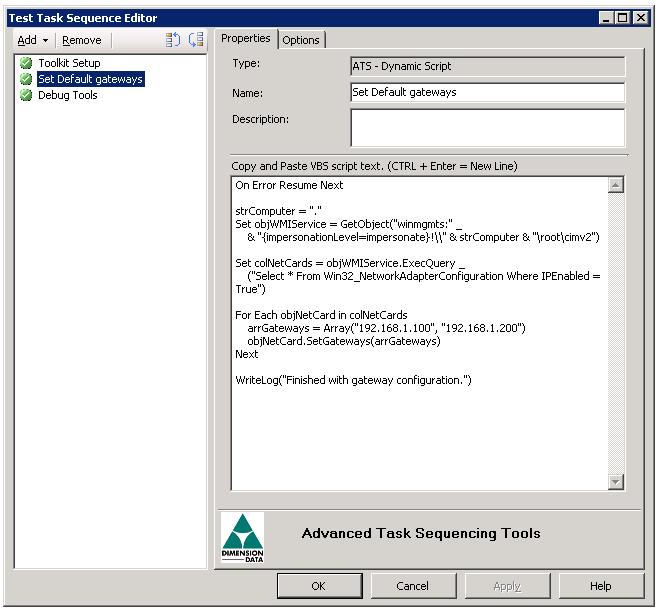
Task: Select the Set Default gateways step
Action: point(90,79)
